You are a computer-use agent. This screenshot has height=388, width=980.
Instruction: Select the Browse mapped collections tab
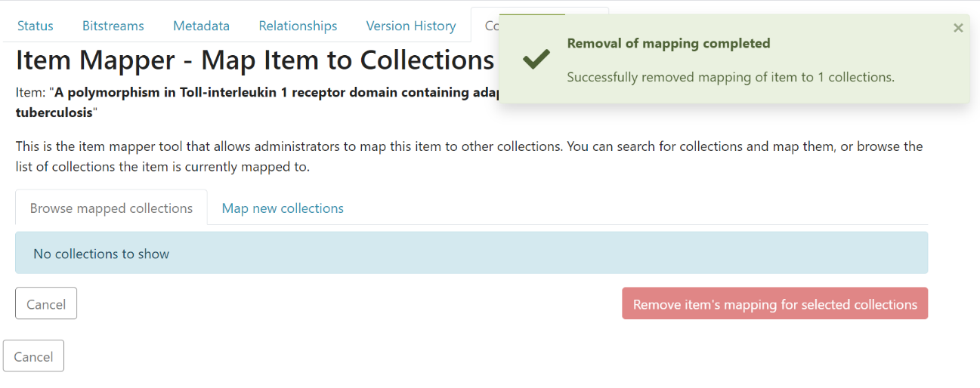click(x=111, y=208)
